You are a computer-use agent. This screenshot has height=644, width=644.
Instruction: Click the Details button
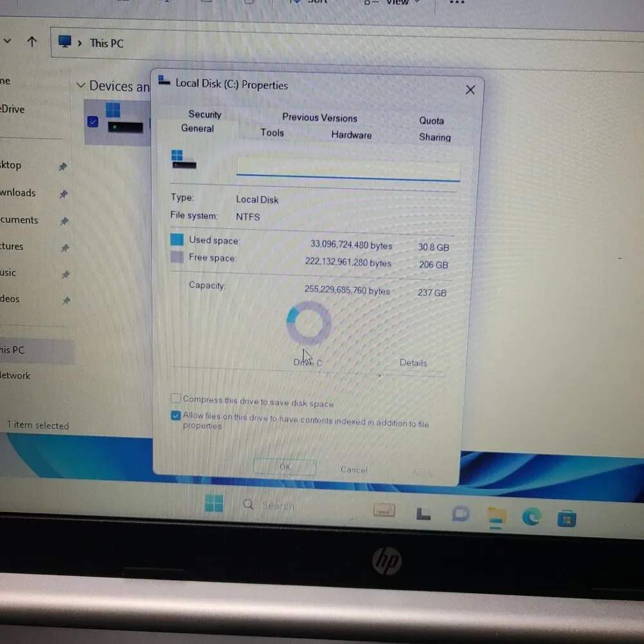[413, 363]
